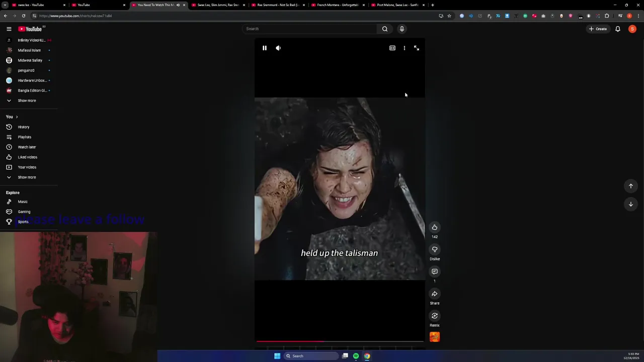
Task: Pause the playing Short
Action: coord(264,48)
